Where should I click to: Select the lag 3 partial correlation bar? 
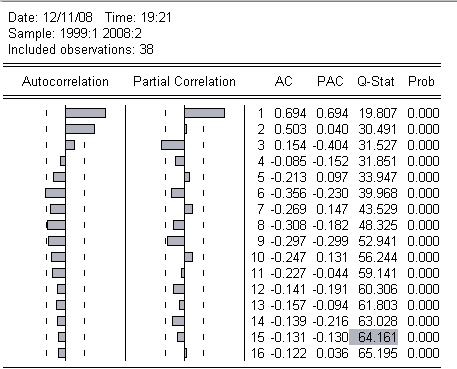173,145
